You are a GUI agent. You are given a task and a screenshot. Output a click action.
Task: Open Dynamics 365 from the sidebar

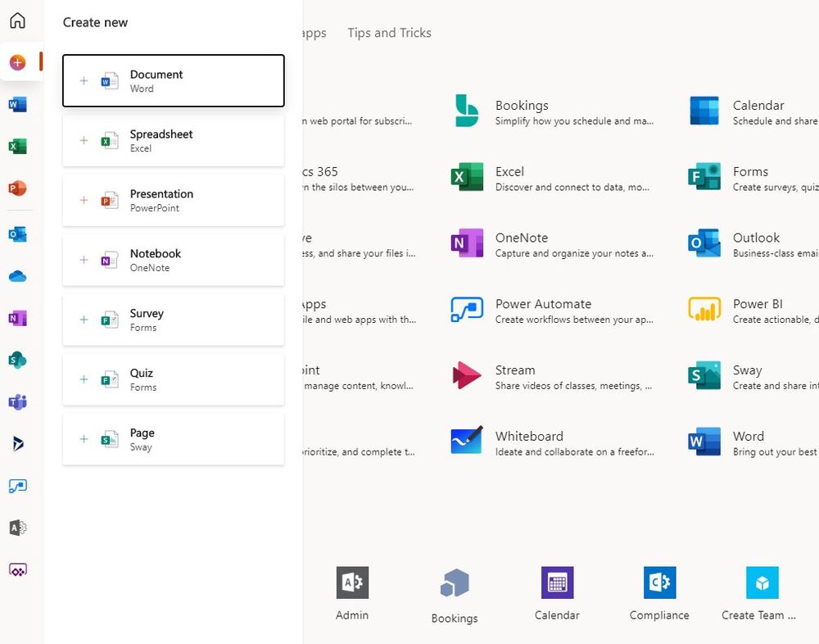coord(17,444)
